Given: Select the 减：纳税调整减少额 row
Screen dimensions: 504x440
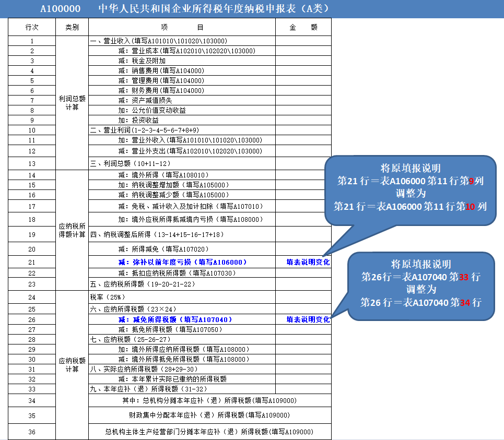Looking at the screenshot, I should [182, 195].
